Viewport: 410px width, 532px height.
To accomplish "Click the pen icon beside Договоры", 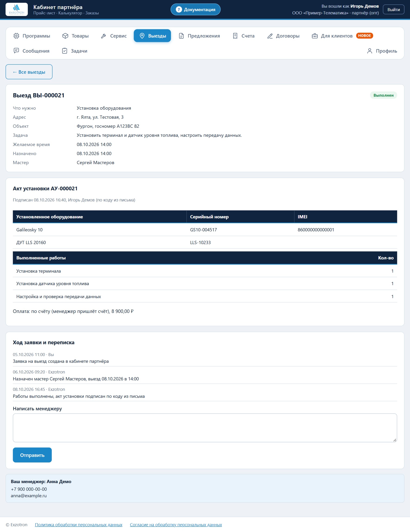I will tap(270, 36).
